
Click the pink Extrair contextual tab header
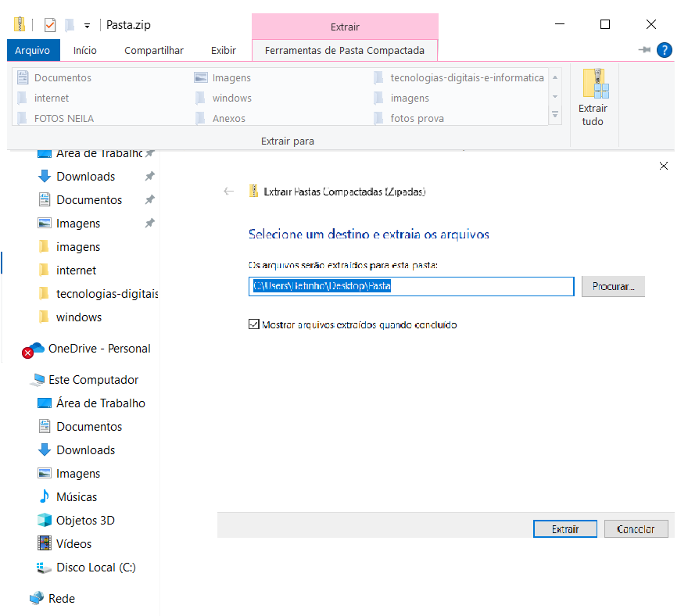pyautogui.click(x=345, y=27)
